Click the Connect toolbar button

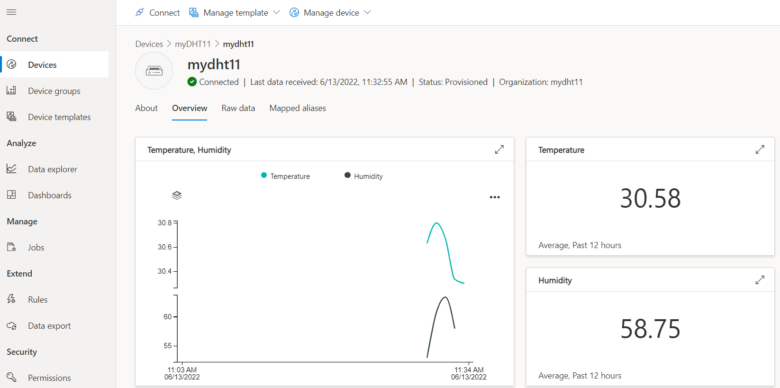click(x=157, y=12)
